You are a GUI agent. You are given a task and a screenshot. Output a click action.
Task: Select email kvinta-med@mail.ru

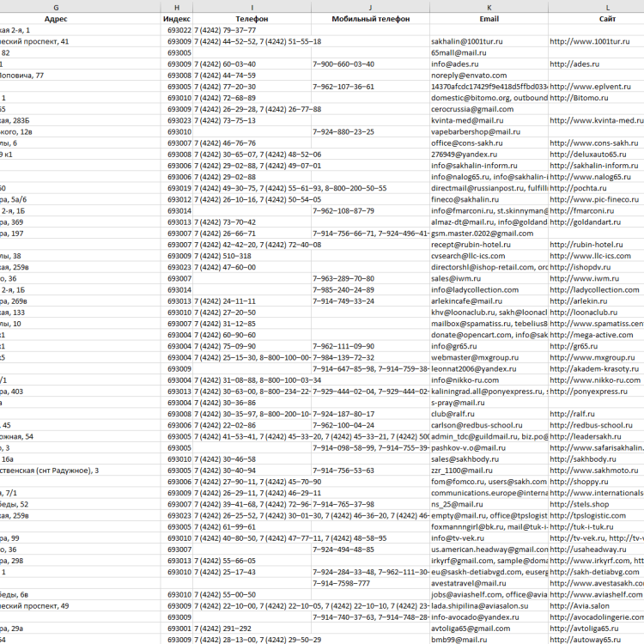467,121
